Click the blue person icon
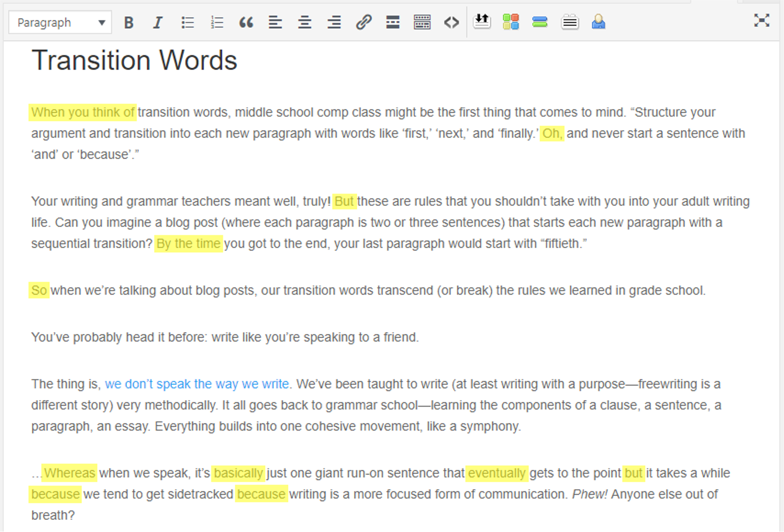Screen dimensions: 784x532 click(599, 21)
